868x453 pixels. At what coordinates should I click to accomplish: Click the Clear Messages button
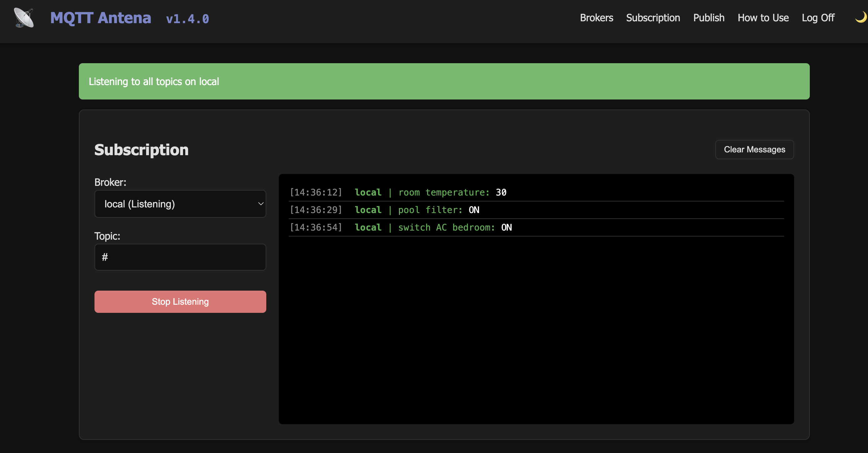coord(754,150)
